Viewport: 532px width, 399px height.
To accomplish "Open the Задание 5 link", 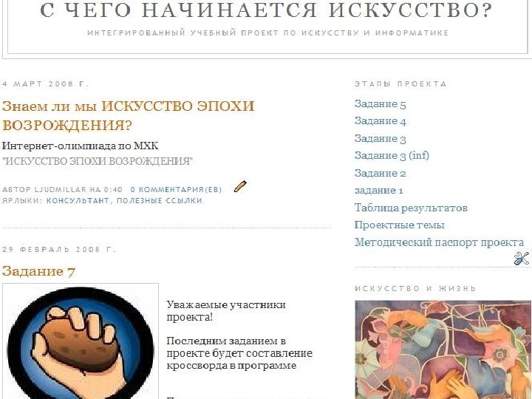I will point(381,104).
